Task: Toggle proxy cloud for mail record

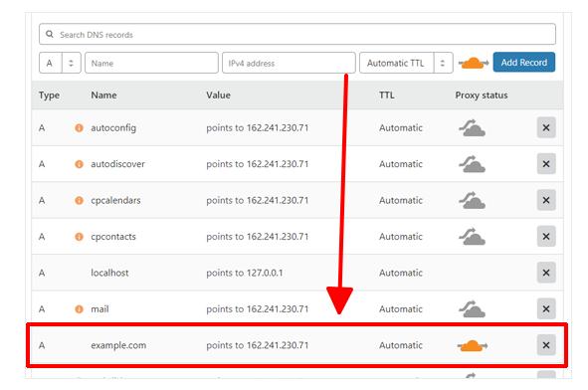Action: click(x=473, y=309)
